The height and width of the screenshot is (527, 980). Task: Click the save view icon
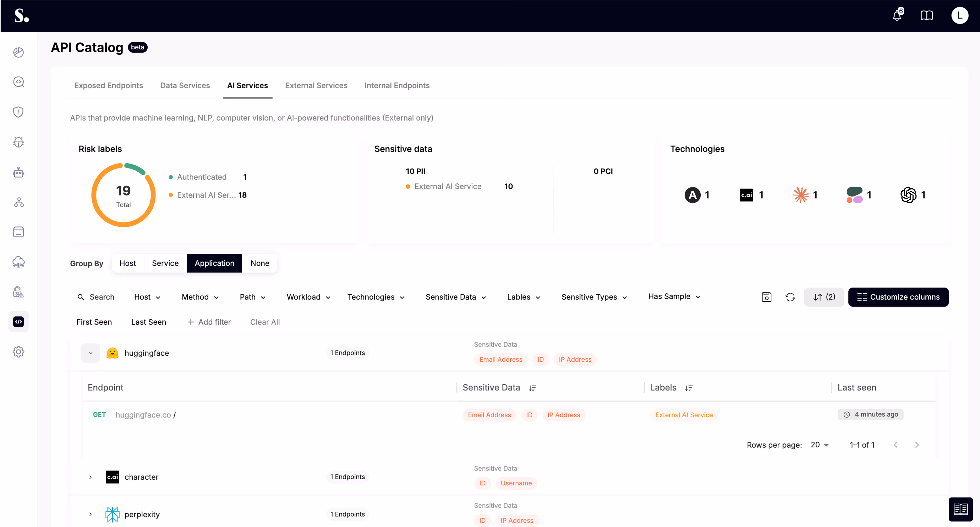[x=766, y=297]
